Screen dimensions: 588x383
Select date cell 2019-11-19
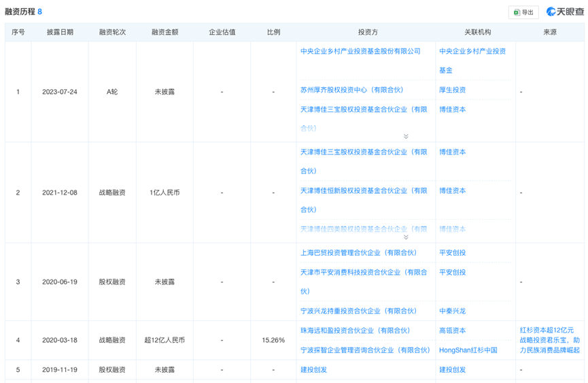click(x=60, y=369)
